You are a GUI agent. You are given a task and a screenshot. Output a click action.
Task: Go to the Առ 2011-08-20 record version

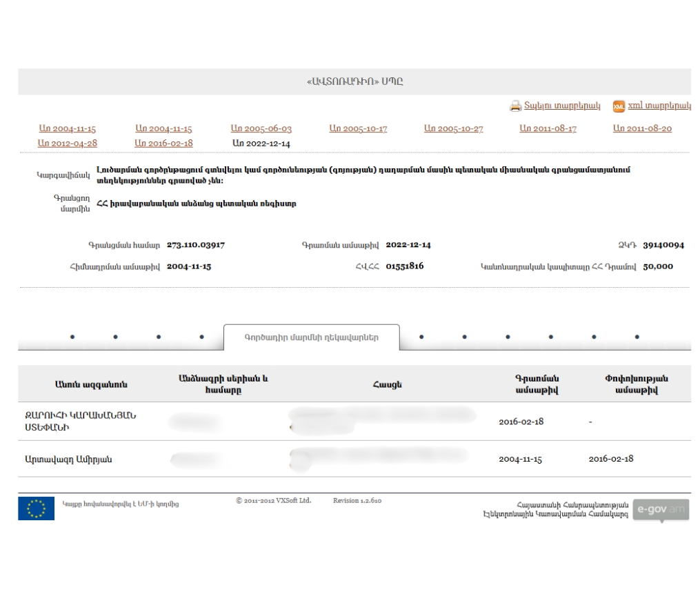point(642,129)
